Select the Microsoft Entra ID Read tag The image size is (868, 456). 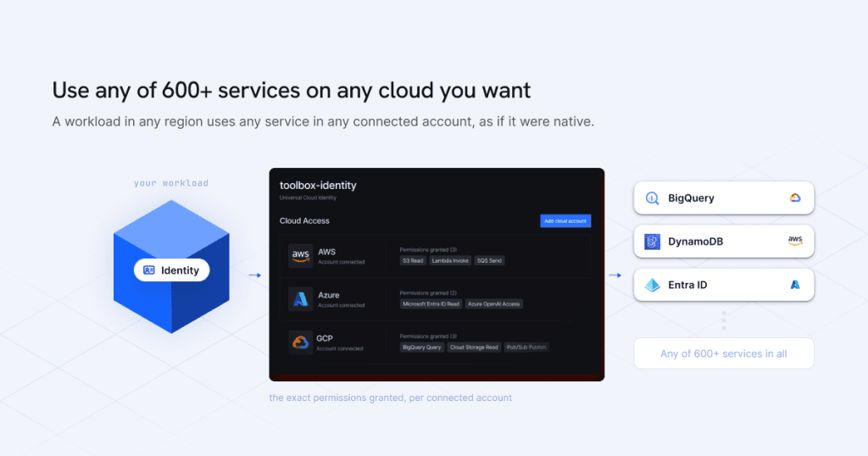pos(431,303)
